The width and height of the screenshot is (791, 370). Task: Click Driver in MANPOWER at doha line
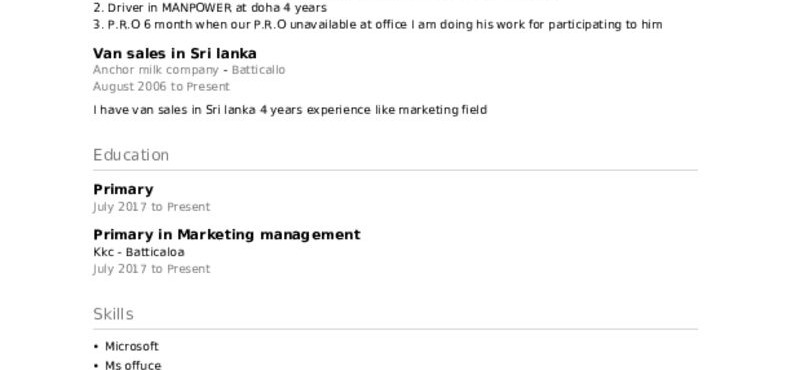click(x=210, y=8)
